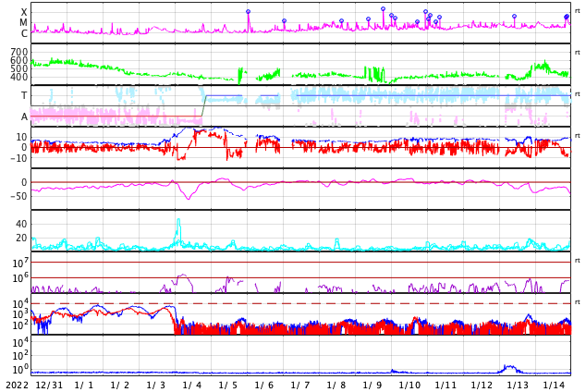
Task: Click 10^4 tick beside the dashed red line
Action: tap(20, 303)
